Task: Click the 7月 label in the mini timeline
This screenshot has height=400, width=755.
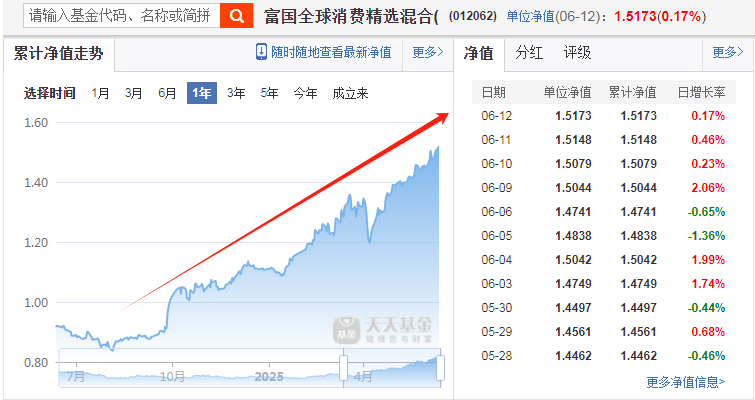Action: click(x=76, y=376)
